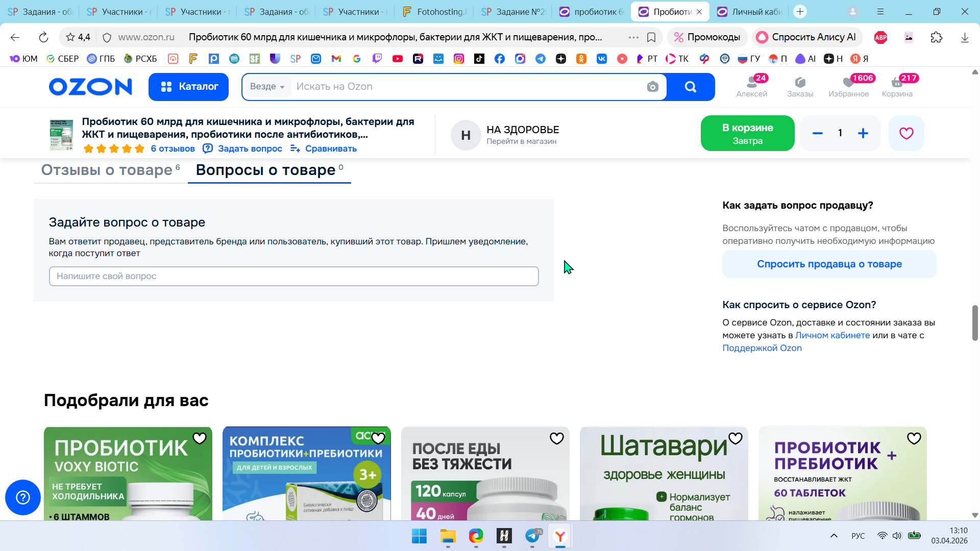Click the Спросить продавца о товаре button

[x=829, y=264]
